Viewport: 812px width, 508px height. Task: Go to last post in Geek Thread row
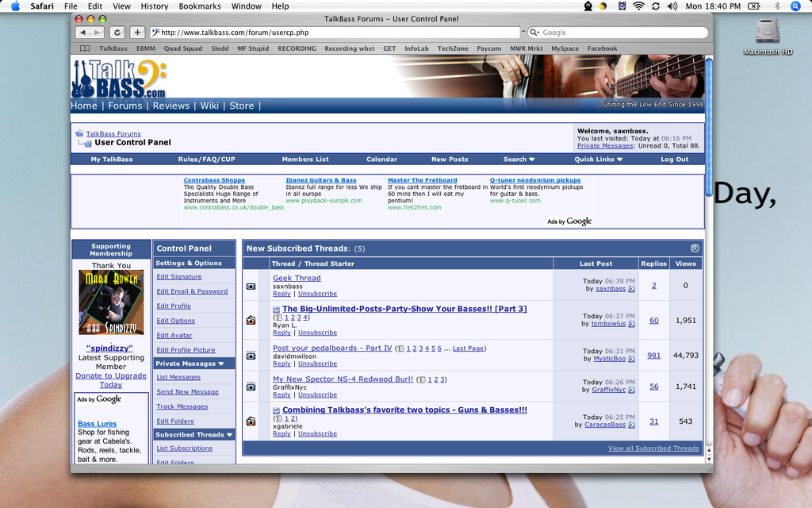pos(632,289)
